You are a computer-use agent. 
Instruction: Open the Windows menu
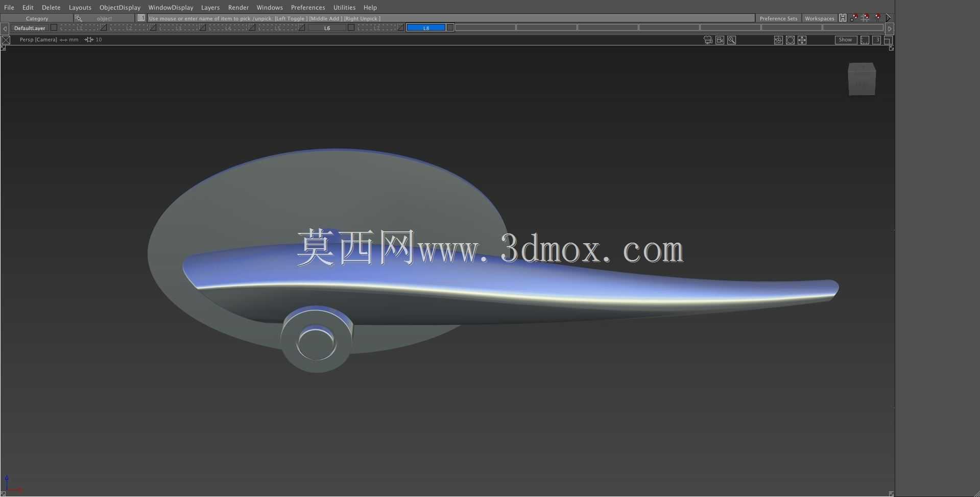click(x=270, y=7)
